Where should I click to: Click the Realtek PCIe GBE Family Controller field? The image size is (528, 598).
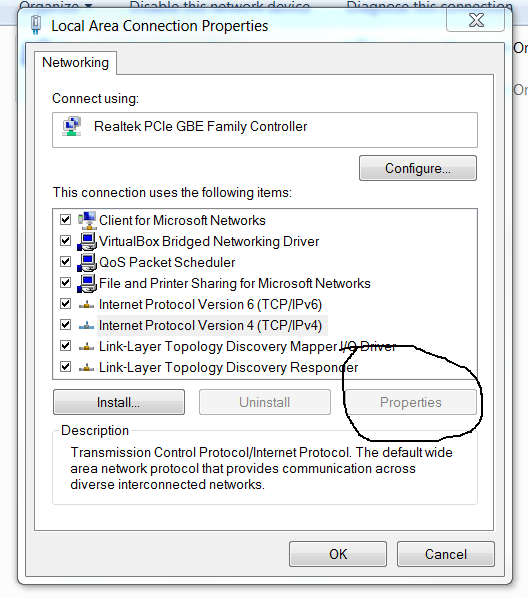click(x=265, y=130)
